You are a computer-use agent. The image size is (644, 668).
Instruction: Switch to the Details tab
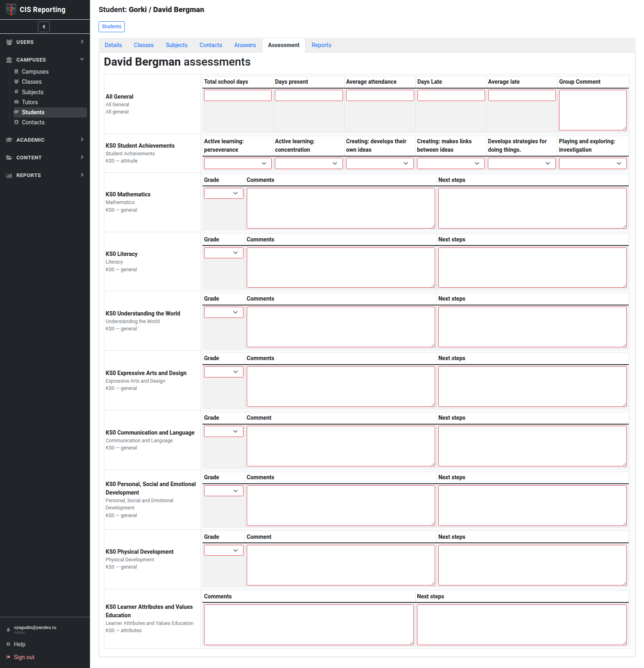(x=113, y=45)
